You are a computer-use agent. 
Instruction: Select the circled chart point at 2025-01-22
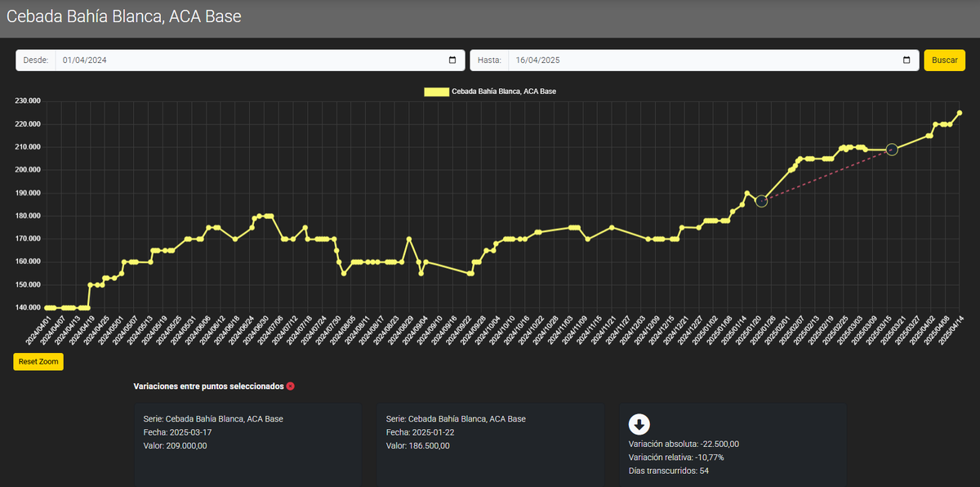pos(761,201)
